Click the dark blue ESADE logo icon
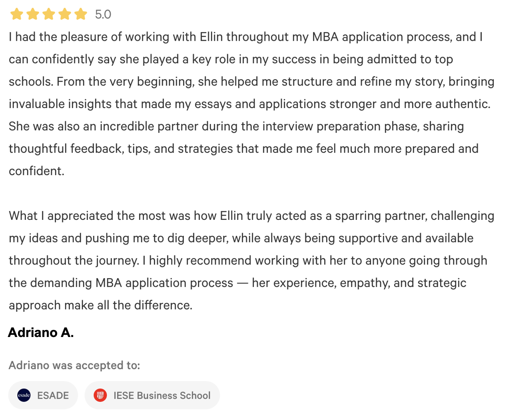This screenshot has height=420, width=506. pos(24,395)
